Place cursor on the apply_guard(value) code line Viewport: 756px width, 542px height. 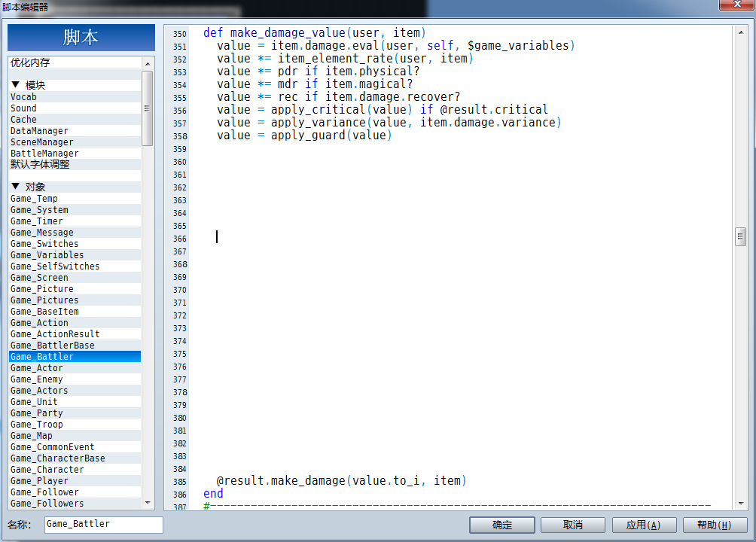coord(304,135)
